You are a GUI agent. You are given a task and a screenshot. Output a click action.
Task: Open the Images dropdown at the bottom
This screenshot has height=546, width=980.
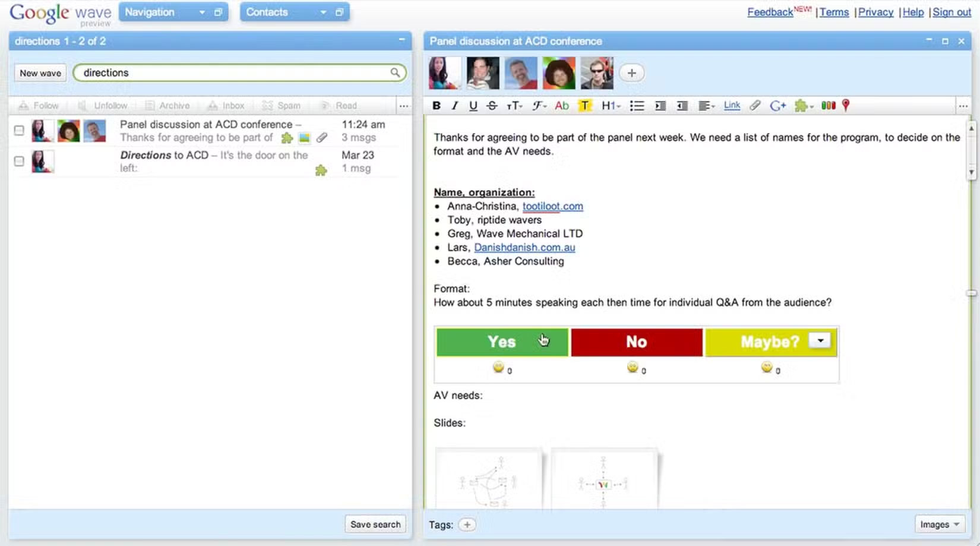(940, 525)
